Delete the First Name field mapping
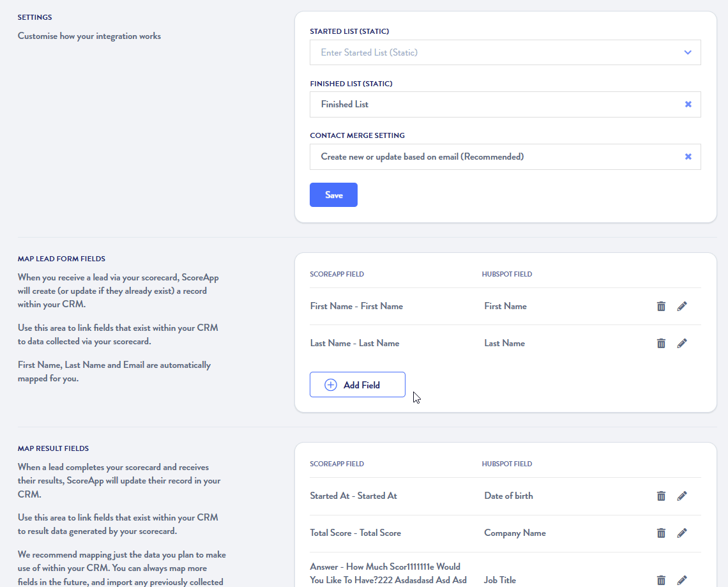The image size is (728, 587). tap(661, 306)
